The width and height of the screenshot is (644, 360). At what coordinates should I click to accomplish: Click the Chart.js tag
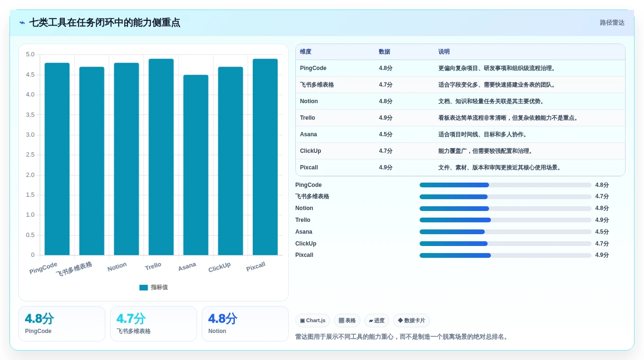click(313, 321)
